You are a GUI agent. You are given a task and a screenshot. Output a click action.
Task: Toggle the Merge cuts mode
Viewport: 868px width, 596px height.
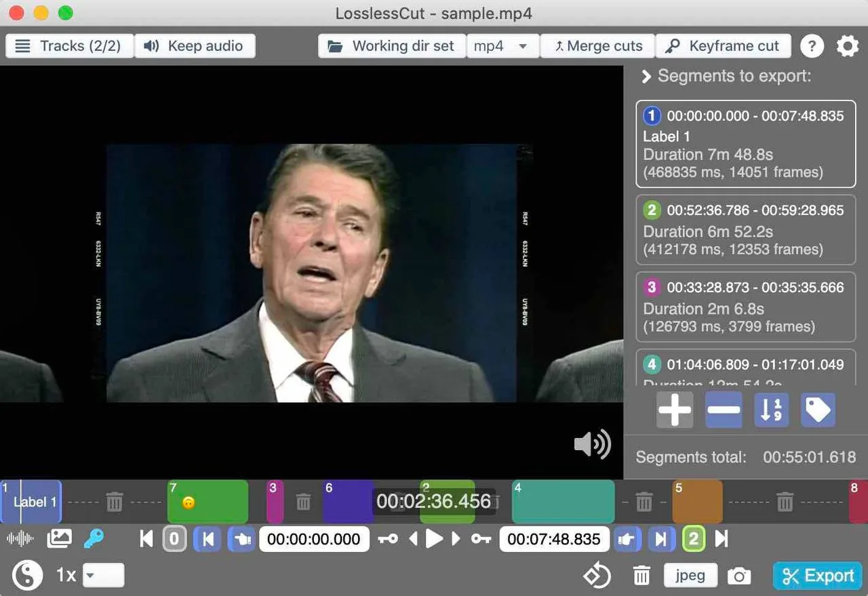[x=597, y=46]
